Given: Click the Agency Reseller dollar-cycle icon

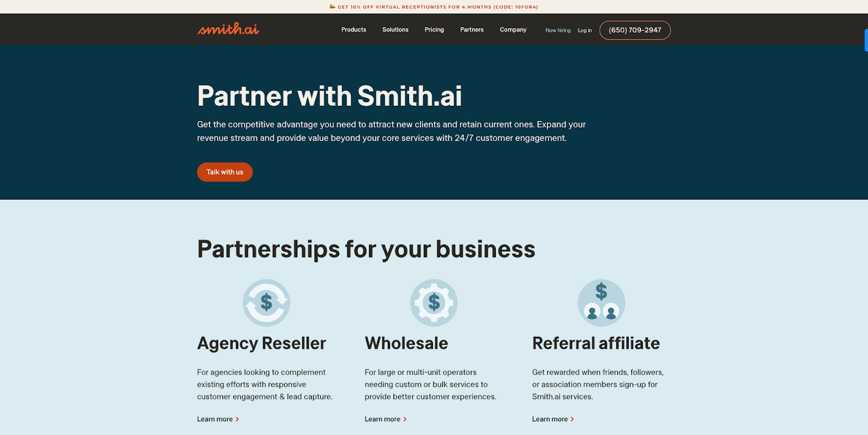Looking at the screenshot, I should (266, 303).
